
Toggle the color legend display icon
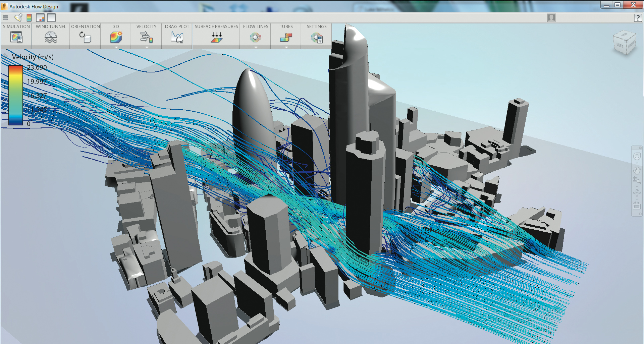[x=29, y=18]
